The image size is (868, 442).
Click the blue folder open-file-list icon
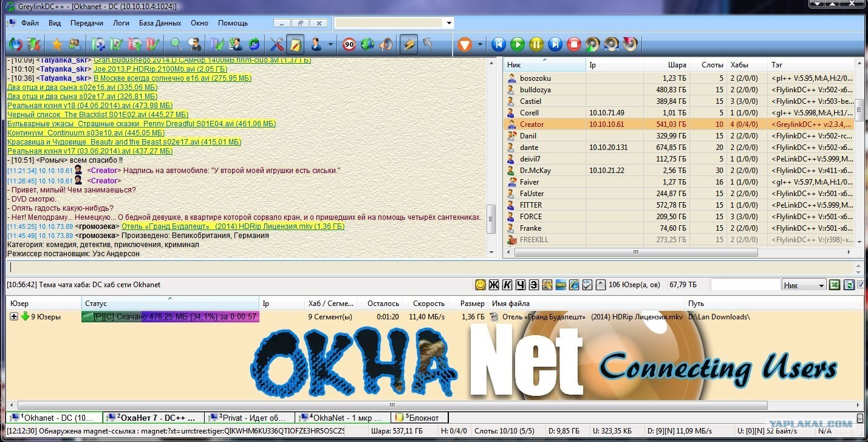pyautogui.click(x=217, y=44)
